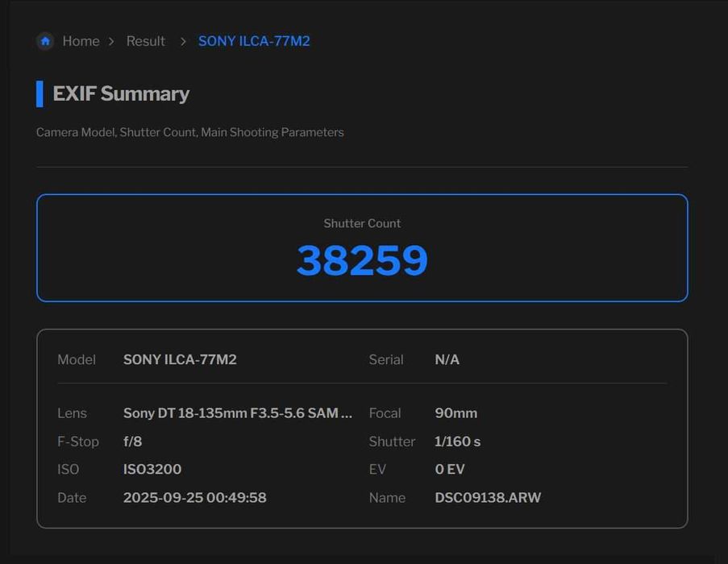728x564 pixels.
Task: Click the blue home icon in breadcrumb
Action: (45, 41)
